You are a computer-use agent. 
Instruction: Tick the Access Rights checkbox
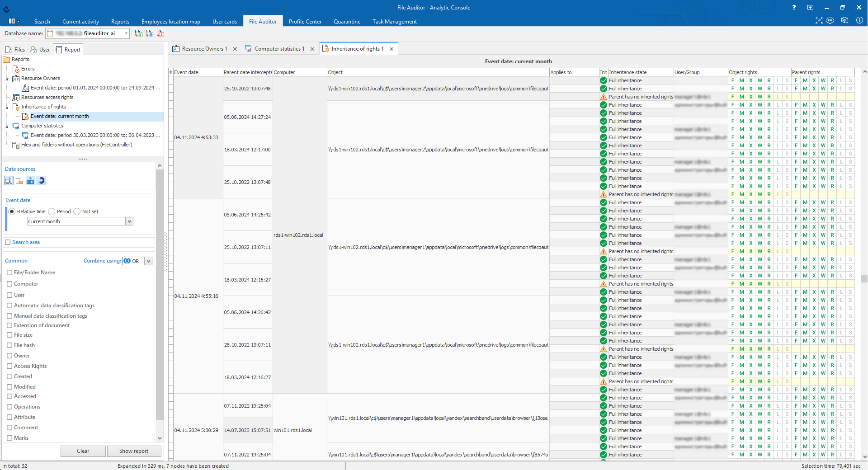pos(9,366)
